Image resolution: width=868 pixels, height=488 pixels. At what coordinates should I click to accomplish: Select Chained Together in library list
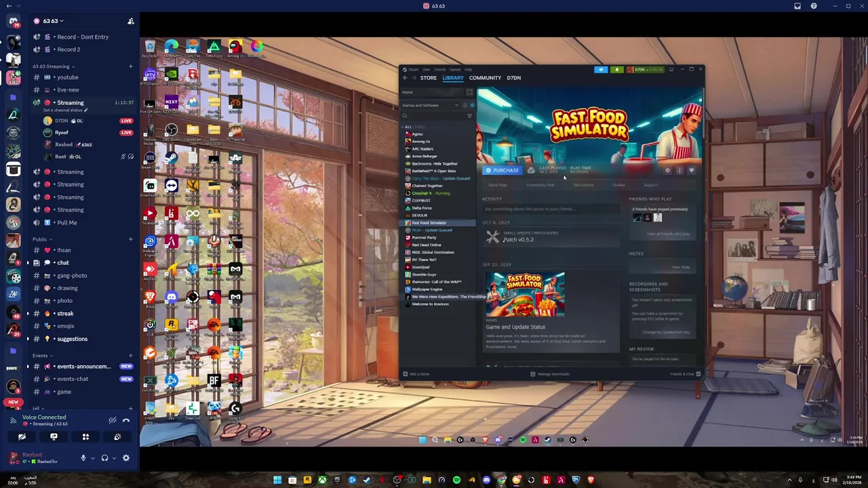coord(427,186)
